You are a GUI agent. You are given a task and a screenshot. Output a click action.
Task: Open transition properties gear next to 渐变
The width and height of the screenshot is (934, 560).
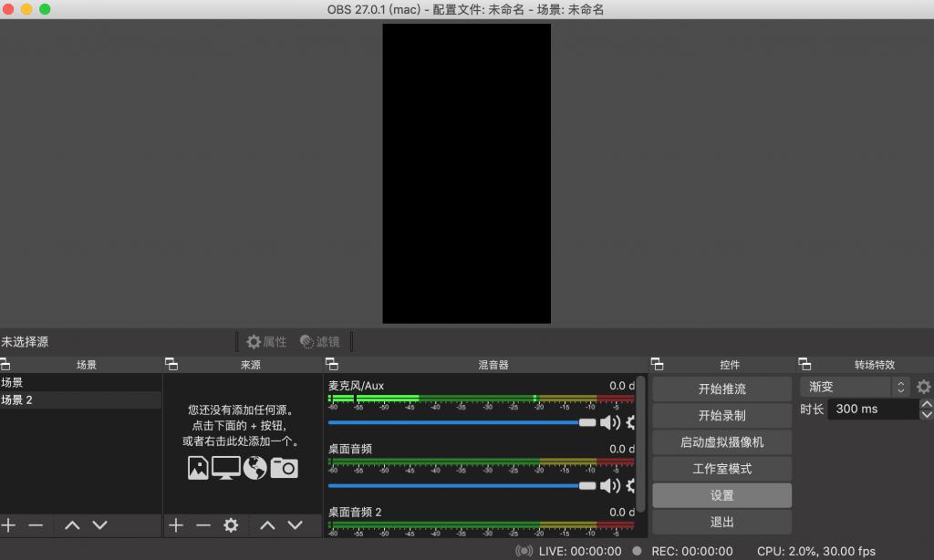pos(923,387)
